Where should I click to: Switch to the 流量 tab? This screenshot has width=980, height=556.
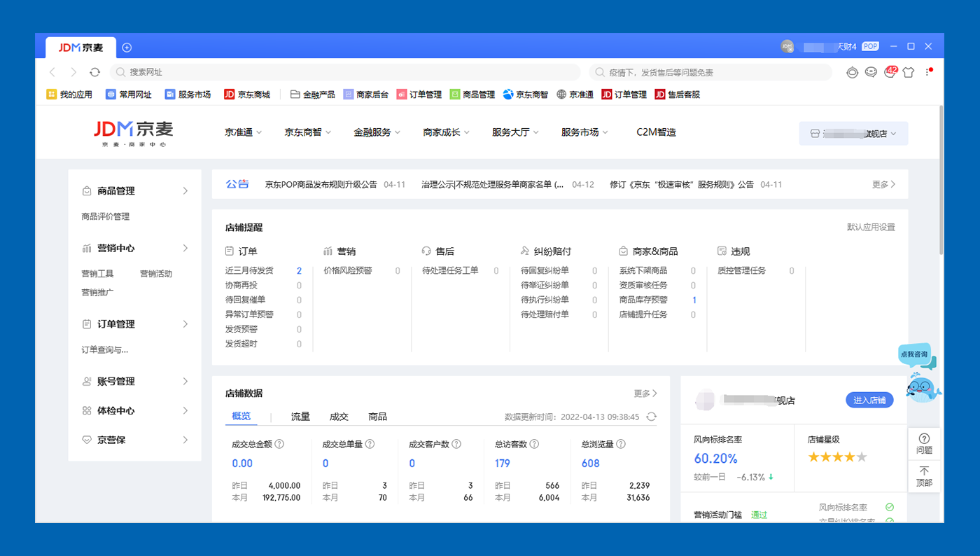coord(300,417)
